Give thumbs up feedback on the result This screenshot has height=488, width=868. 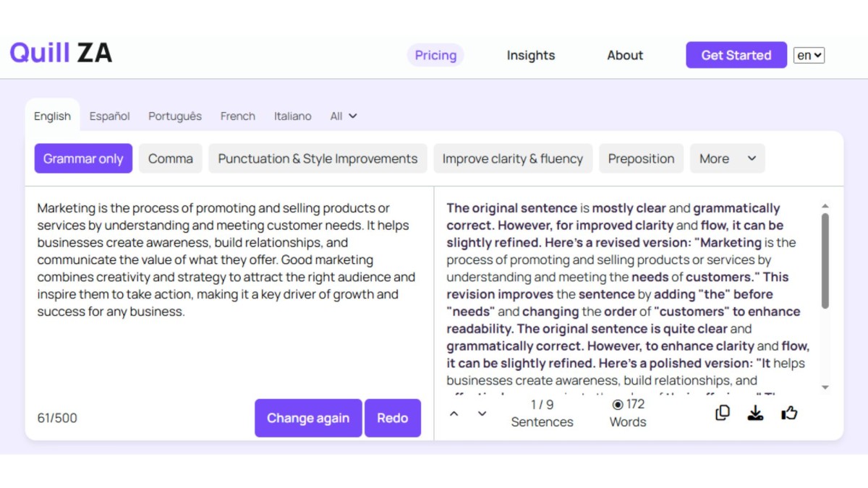pyautogui.click(x=789, y=413)
